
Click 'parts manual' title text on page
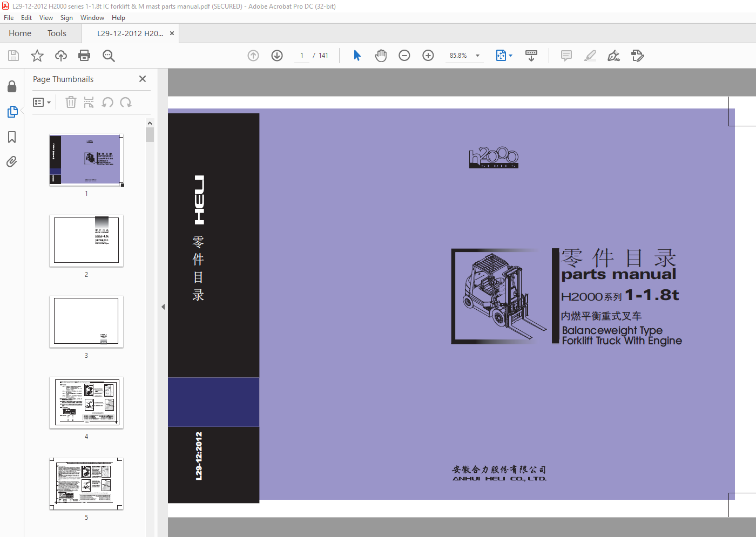(619, 275)
